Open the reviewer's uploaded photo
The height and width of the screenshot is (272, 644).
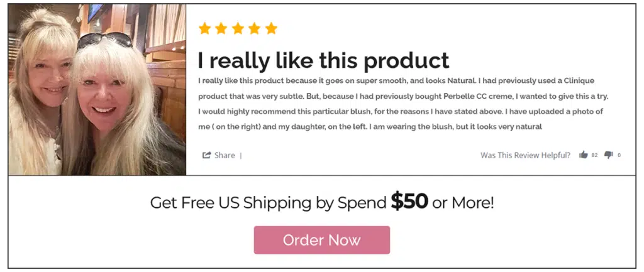[97, 90]
